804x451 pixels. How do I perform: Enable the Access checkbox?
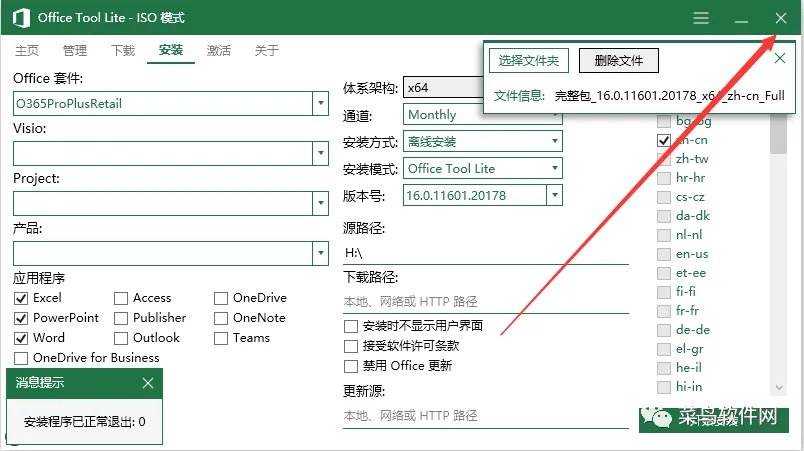[x=121, y=298]
